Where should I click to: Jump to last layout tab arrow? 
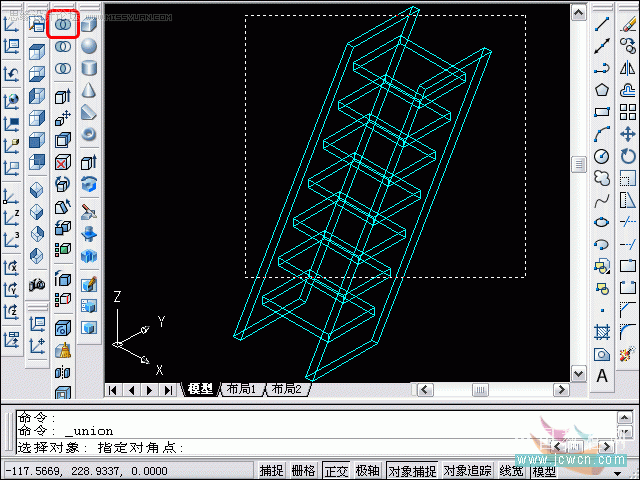click(168, 390)
